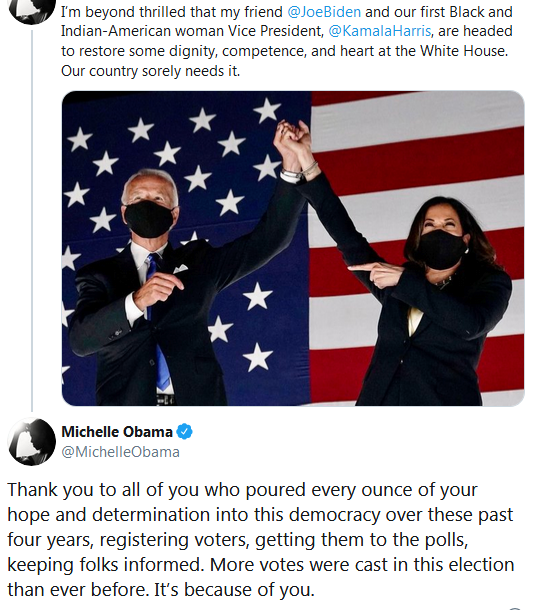
Task: Select the Michelle Obama display name
Action: click(117, 432)
